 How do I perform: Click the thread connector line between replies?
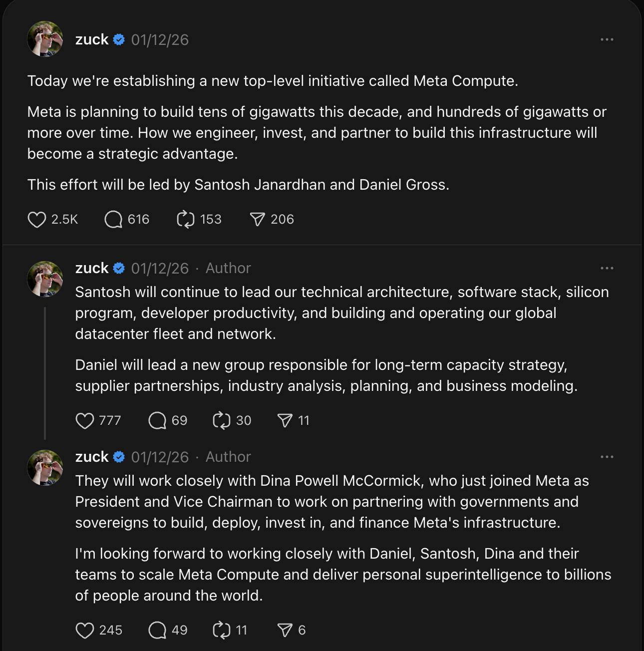click(45, 369)
